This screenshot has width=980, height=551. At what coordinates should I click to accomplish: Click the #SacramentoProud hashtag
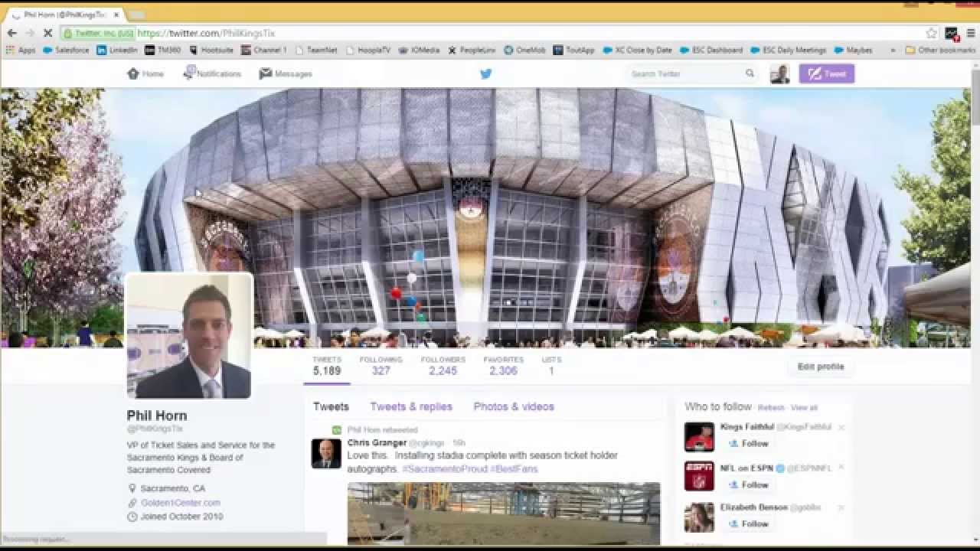[x=444, y=468]
